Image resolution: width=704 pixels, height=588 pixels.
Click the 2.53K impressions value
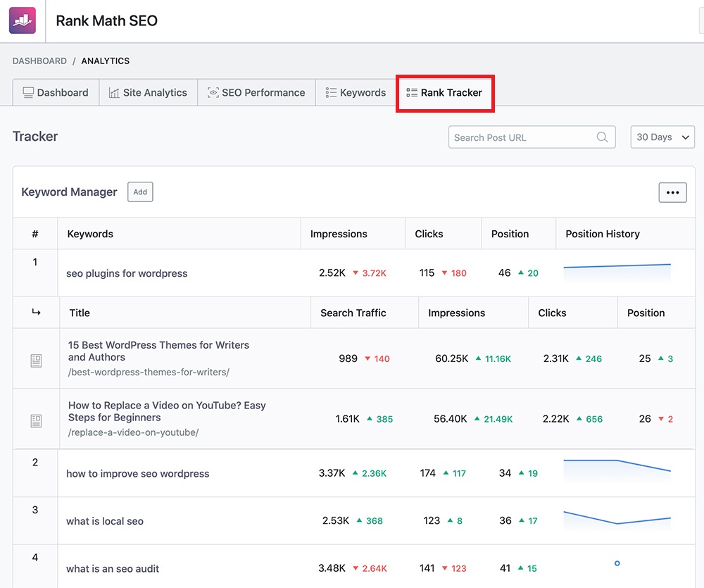coord(335,520)
